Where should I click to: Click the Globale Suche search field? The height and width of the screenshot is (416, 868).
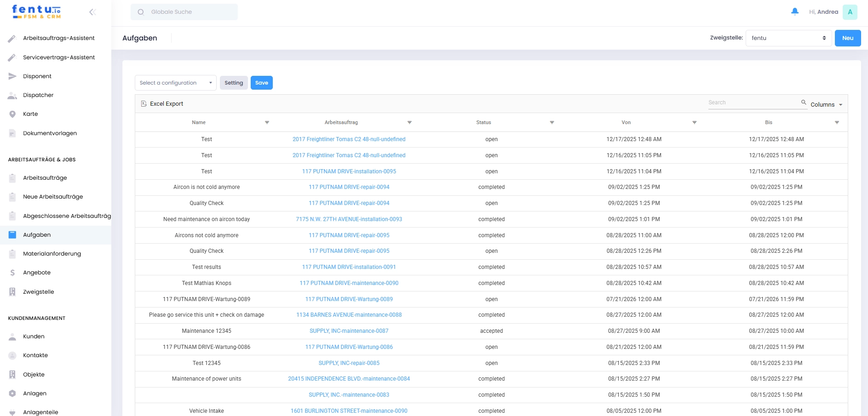pyautogui.click(x=184, y=12)
